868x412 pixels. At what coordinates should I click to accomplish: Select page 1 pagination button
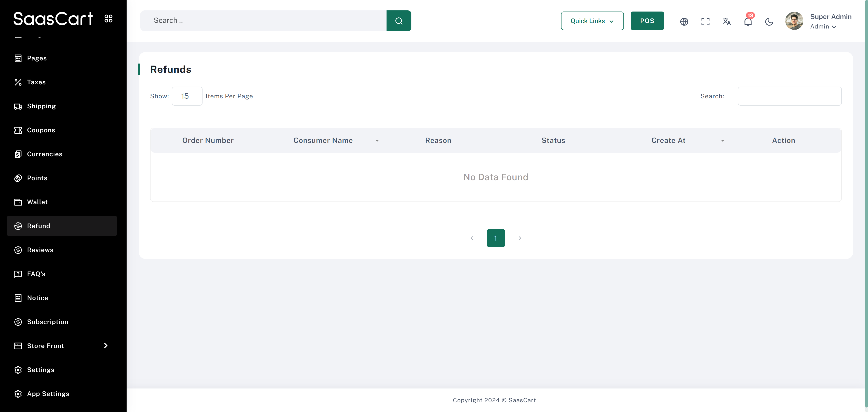coord(496,238)
